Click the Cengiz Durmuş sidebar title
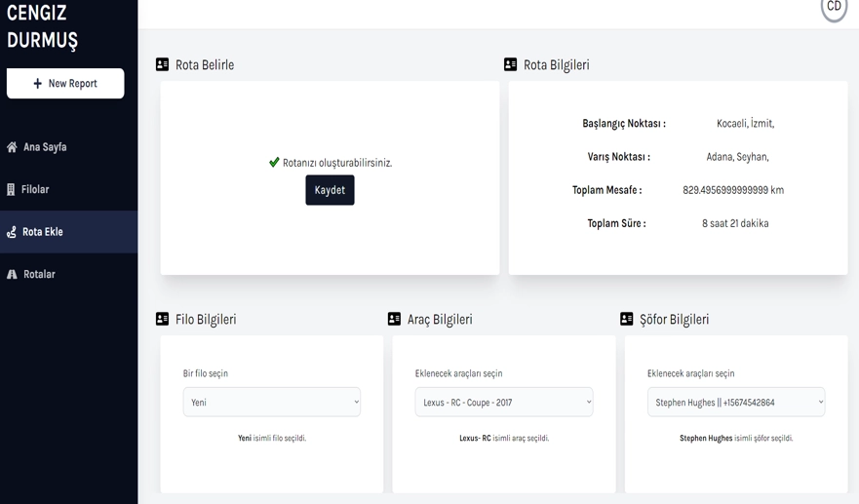The image size is (859, 504). pyautogui.click(x=42, y=26)
